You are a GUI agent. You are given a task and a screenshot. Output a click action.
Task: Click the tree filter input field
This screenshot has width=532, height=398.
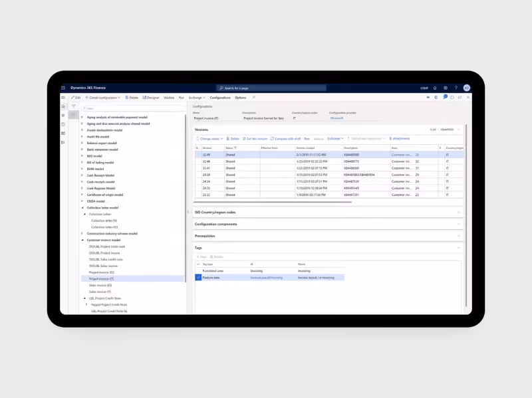click(x=134, y=108)
